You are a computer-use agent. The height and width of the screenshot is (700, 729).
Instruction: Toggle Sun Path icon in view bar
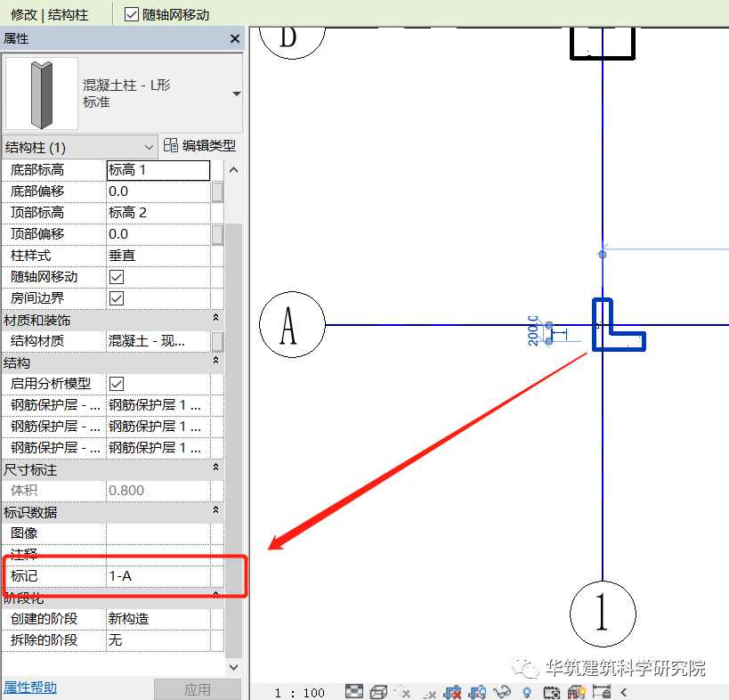pos(402,692)
